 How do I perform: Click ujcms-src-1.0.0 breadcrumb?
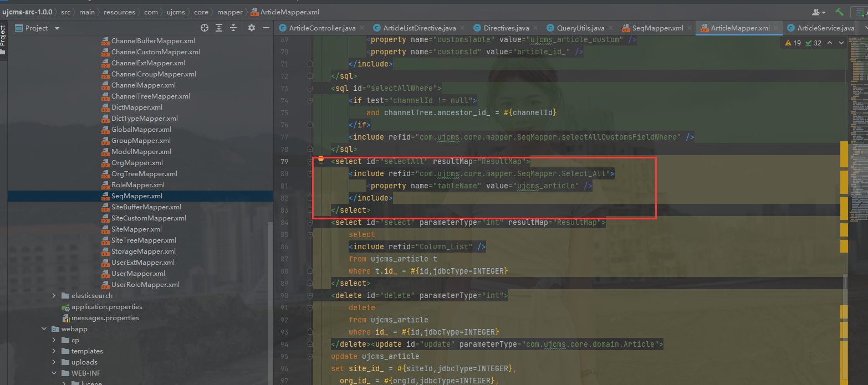[x=27, y=12]
